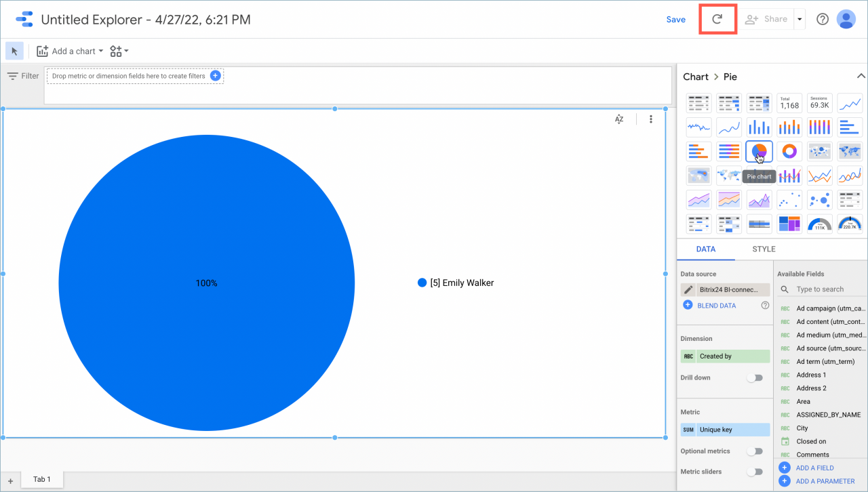
Task: Click the blue 100% pie slice
Action: 206,283
